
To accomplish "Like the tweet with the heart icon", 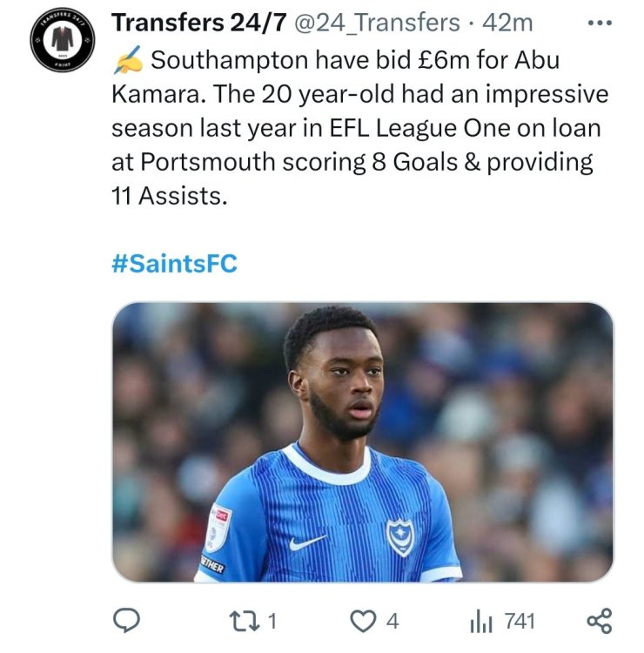I will coord(363,621).
